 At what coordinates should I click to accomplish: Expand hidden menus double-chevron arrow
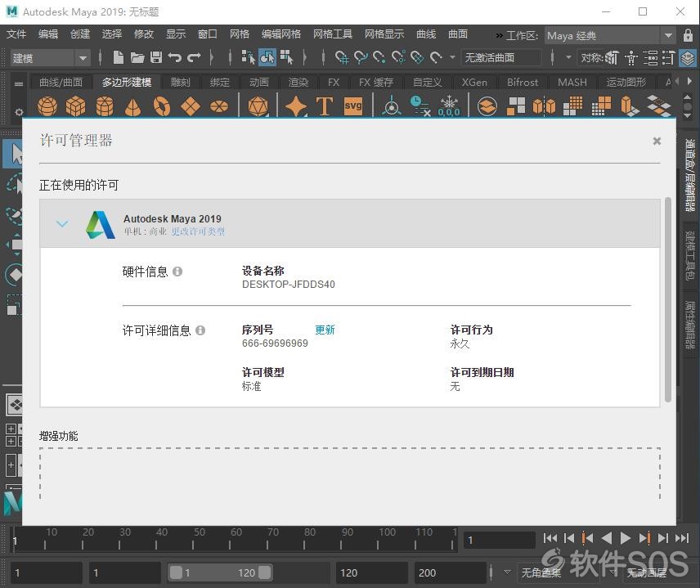(499, 35)
